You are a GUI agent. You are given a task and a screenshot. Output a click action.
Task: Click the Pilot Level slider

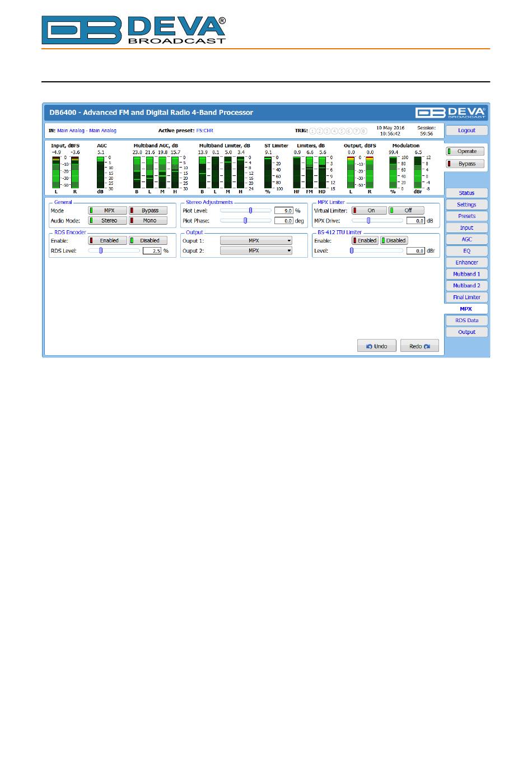pos(246,211)
